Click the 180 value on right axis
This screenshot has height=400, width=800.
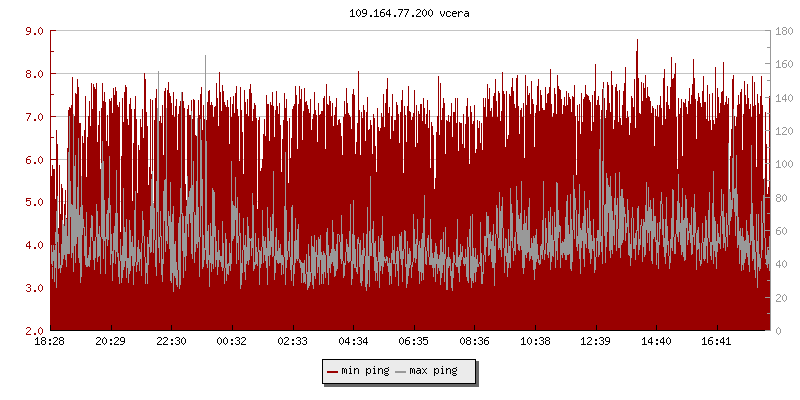[x=784, y=31]
